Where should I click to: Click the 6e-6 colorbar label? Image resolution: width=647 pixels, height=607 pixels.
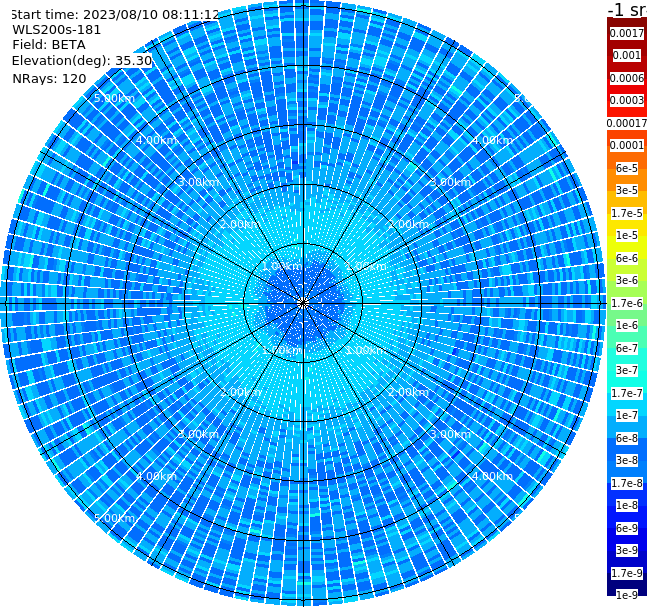(x=627, y=258)
